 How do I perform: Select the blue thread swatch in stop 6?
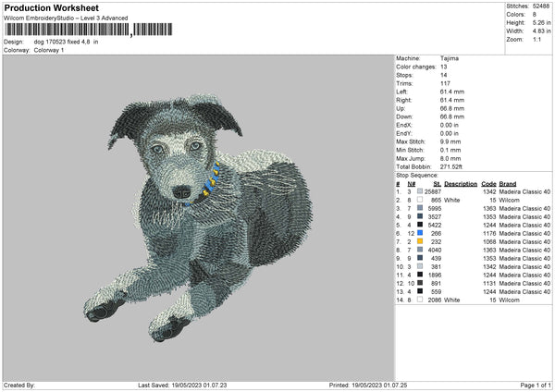pyautogui.click(x=420, y=233)
